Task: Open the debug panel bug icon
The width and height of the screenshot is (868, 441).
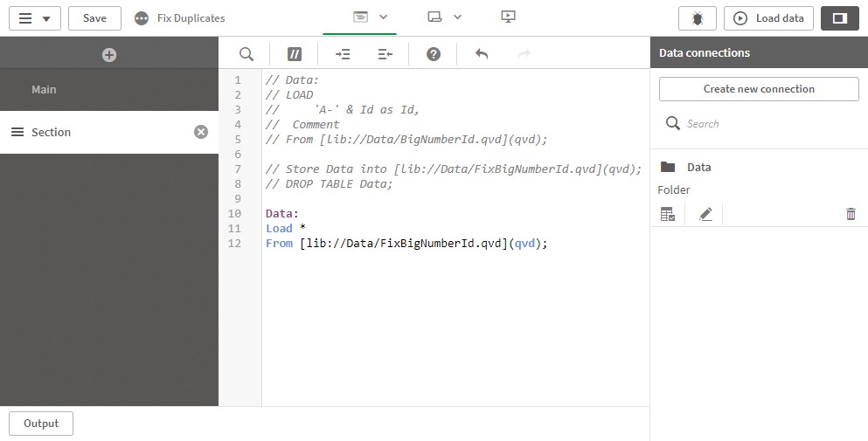Action: (698, 18)
